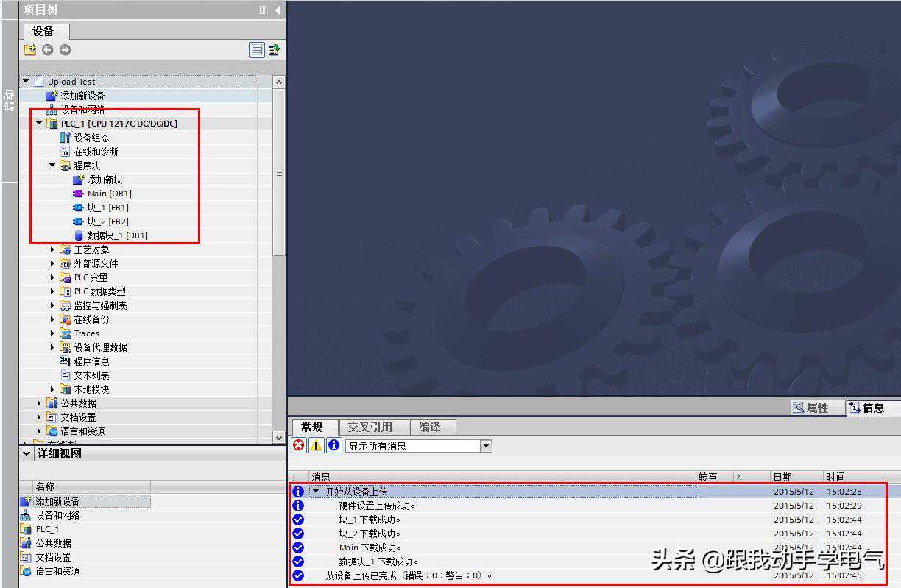This screenshot has width=901, height=588.
Task: Collapse the 详细视图 panel
Action: click(27, 453)
